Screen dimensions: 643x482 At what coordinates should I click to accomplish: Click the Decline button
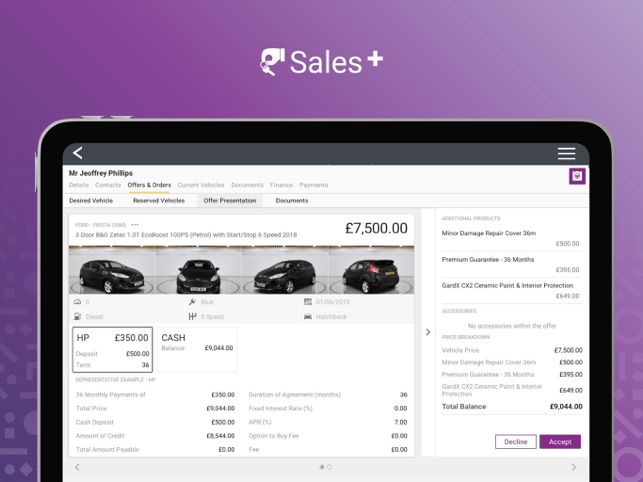coord(516,442)
